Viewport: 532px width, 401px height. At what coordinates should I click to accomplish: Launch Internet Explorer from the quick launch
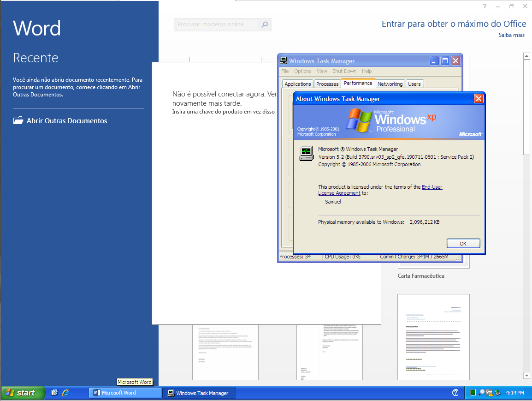click(65, 393)
